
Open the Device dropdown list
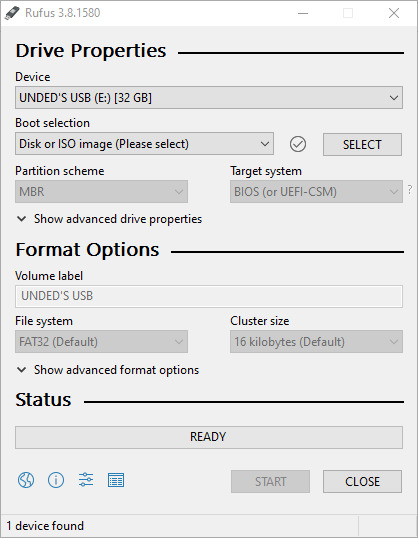[x=209, y=98]
